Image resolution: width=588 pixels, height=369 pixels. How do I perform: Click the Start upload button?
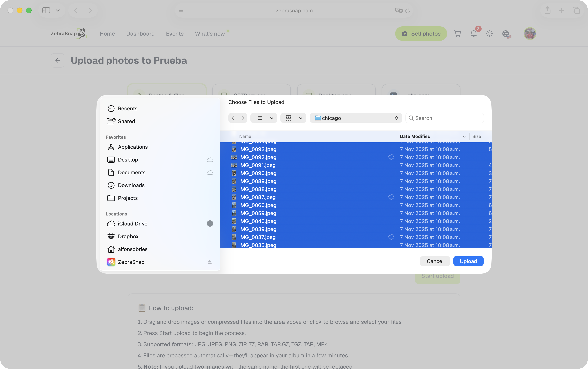click(x=438, y=276)
